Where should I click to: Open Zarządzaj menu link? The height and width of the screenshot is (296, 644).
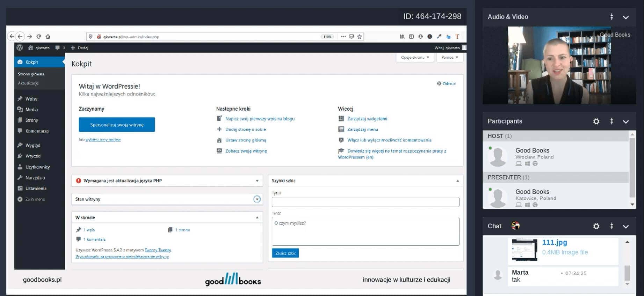(x=363, y=129)
